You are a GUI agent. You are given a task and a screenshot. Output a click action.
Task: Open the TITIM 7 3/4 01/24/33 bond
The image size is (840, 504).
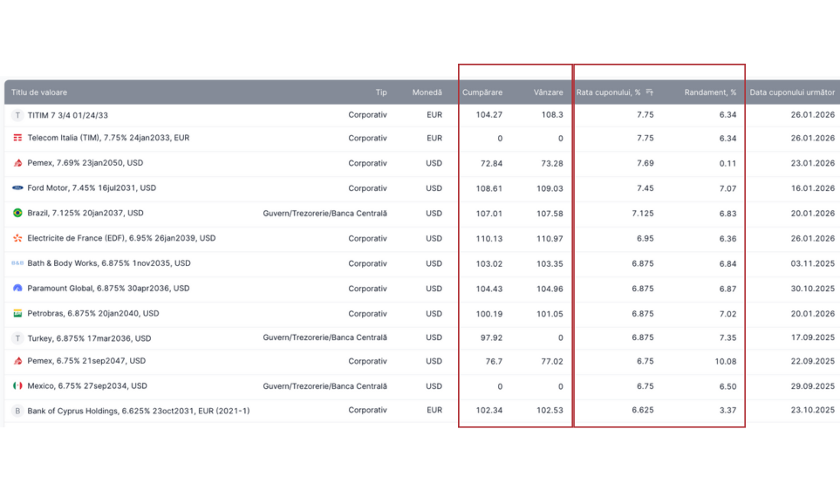point(68,115)
